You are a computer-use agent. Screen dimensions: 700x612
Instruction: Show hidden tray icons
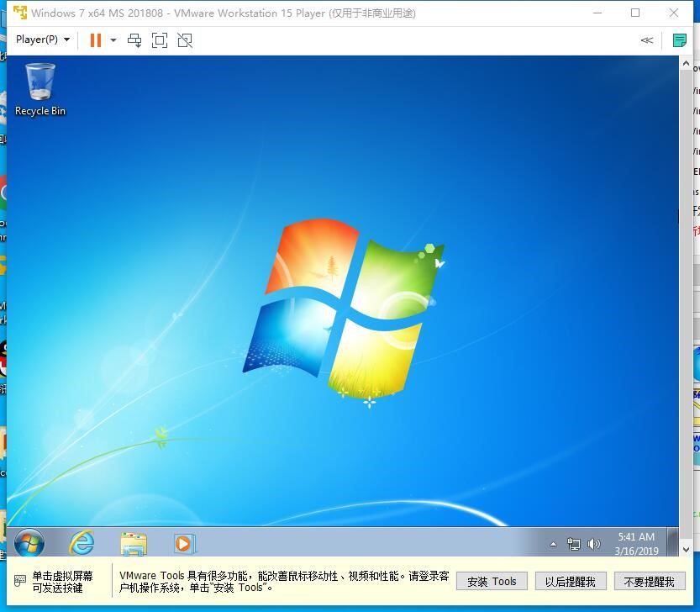point(553,544)
